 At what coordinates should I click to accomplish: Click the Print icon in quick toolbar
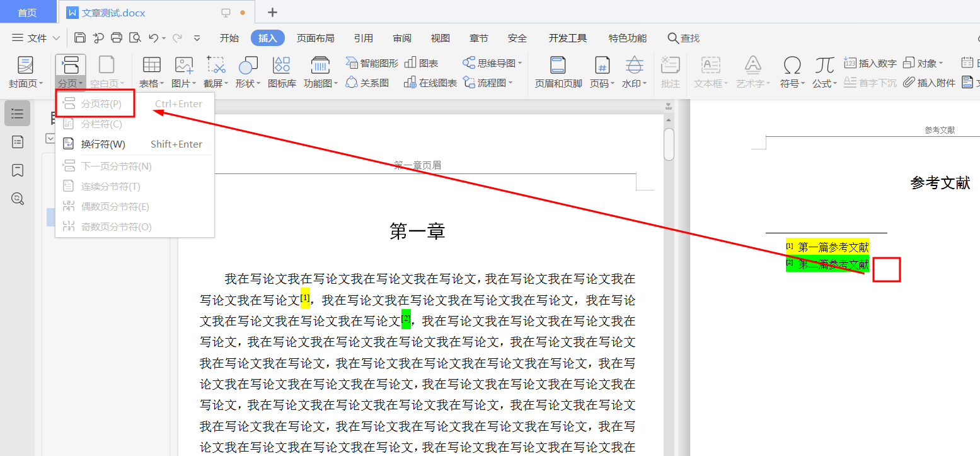[x=117, y=38]
